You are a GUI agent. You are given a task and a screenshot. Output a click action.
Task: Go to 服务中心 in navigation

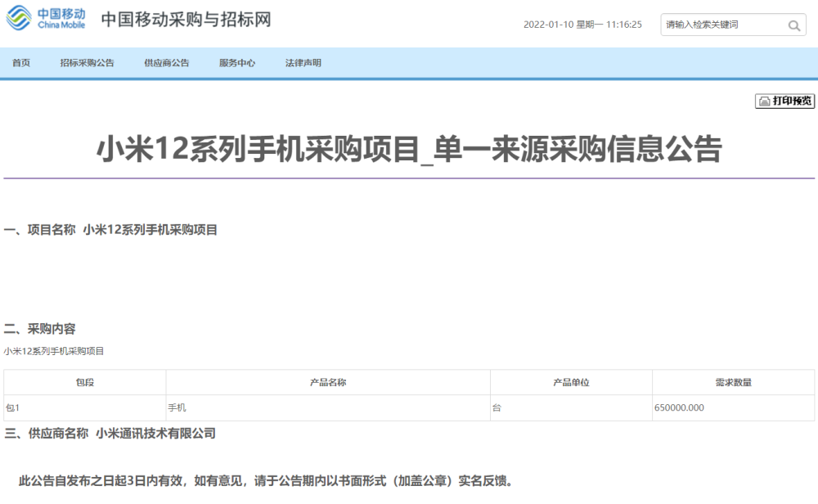click(237, 63)
